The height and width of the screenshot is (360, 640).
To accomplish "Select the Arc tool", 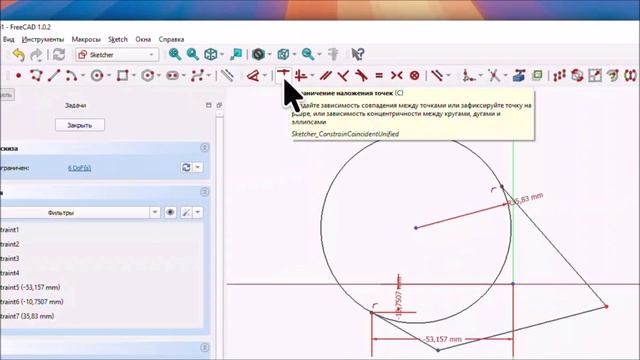I will coord(71,76).
